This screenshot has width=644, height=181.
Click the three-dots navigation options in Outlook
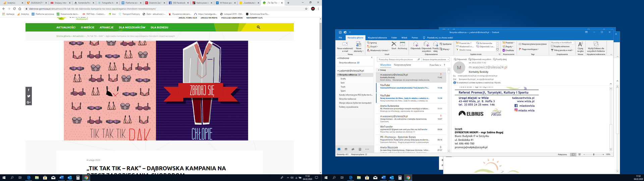[x=367, y=149]
